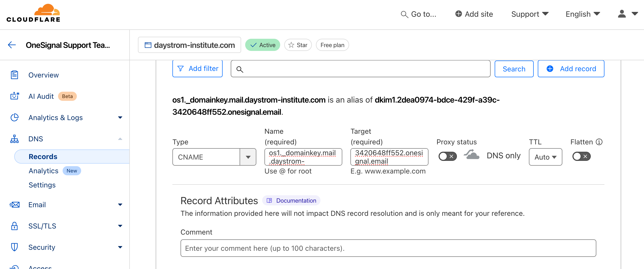Click the back arrow next to OneSignal Support Team
Viewport: 644px width, 269px height.
(12, 45)
